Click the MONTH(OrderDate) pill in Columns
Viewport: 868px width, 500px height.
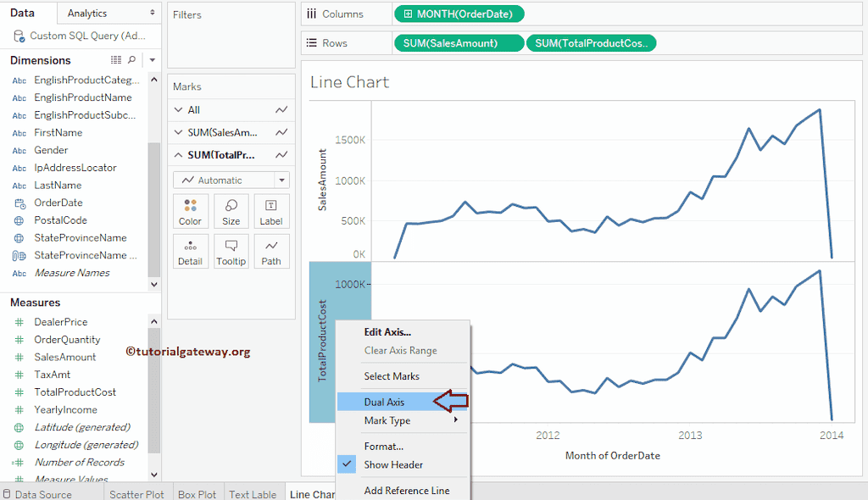point(459,14)
